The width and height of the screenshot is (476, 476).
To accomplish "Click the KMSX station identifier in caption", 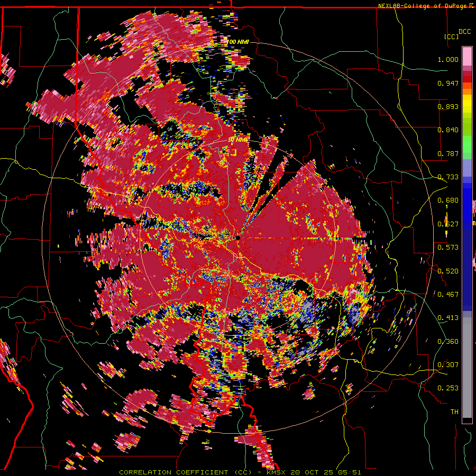I will tap(277, 472).
